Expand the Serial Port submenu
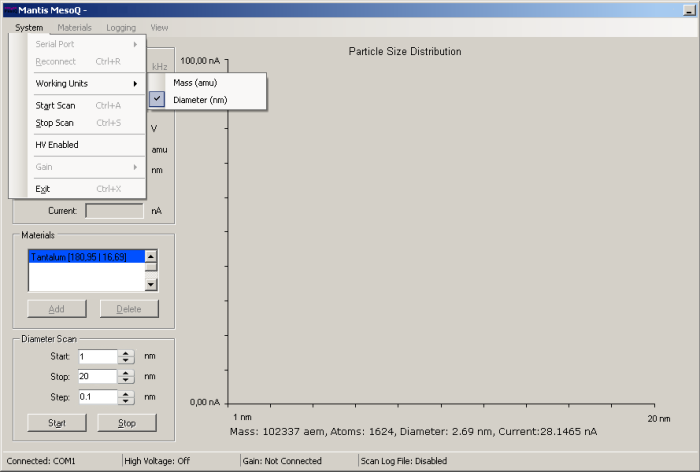700x472 pixels. [87, 44]
